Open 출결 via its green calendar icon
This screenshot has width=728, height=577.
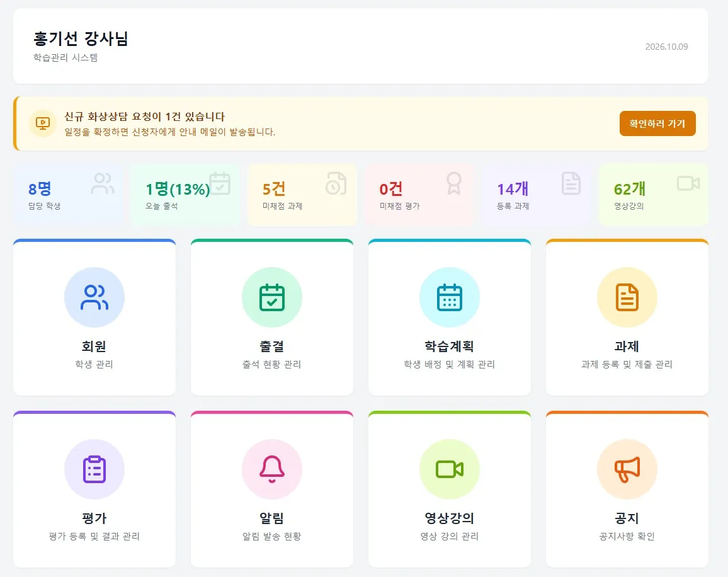(272, 297)
